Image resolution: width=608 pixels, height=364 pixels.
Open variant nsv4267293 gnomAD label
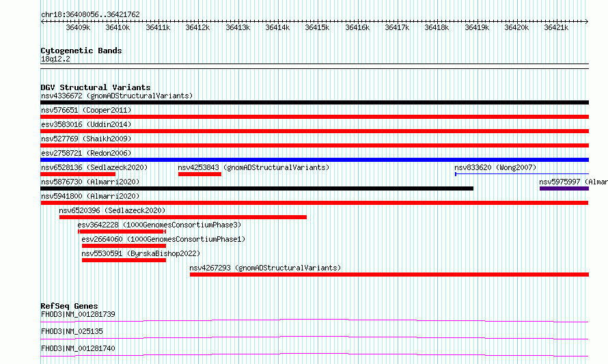pyautogui.click(x=265, y=268)
